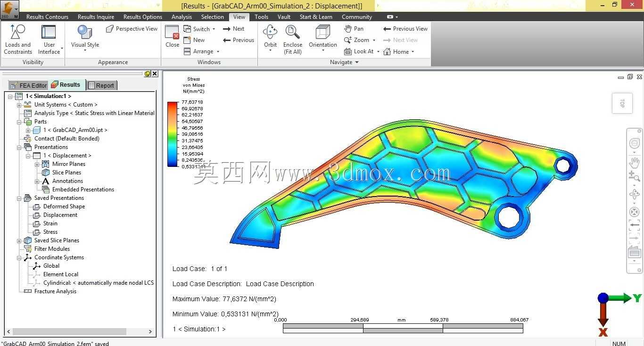The height and width of the screenshot is (346, 644).
Task: Select Global coordinate system
Action: click(46, 266)
